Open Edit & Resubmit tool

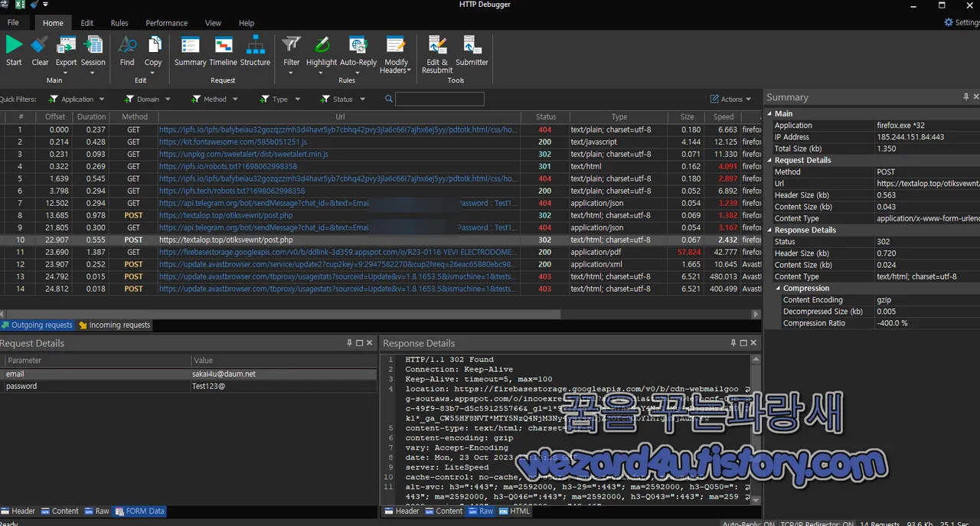pyautogui.click(x=436, y=54)
